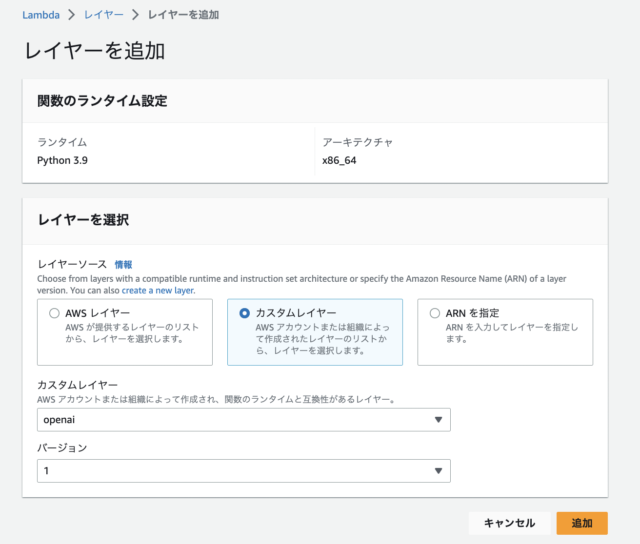Follow the create a new layer link

coord(158,291)
